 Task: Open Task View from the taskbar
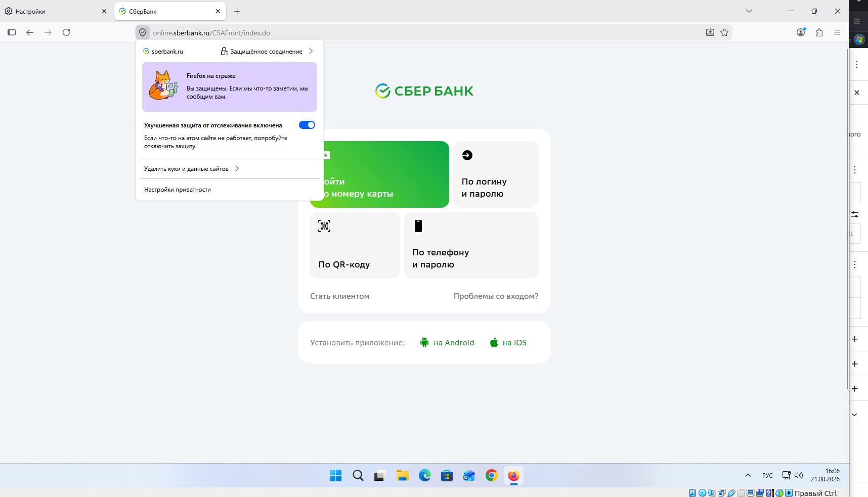pos(379,475)
